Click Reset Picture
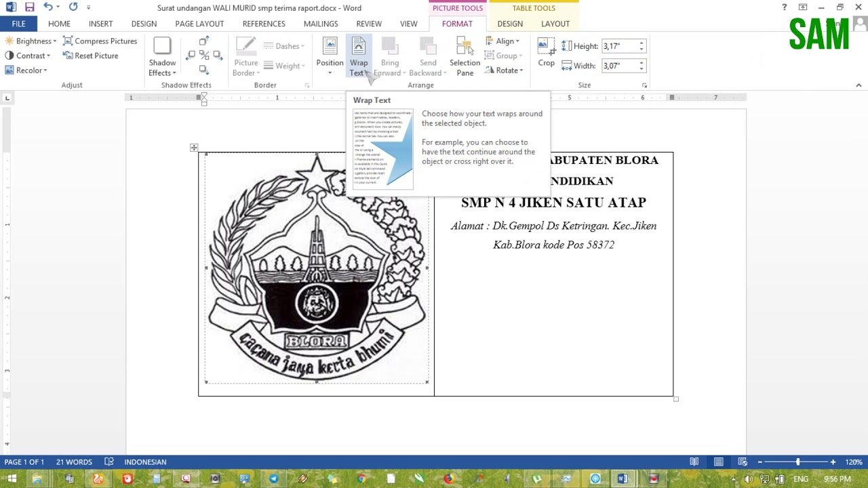The height and width of the screenshot is (488, 868). (x=90, y=56)
